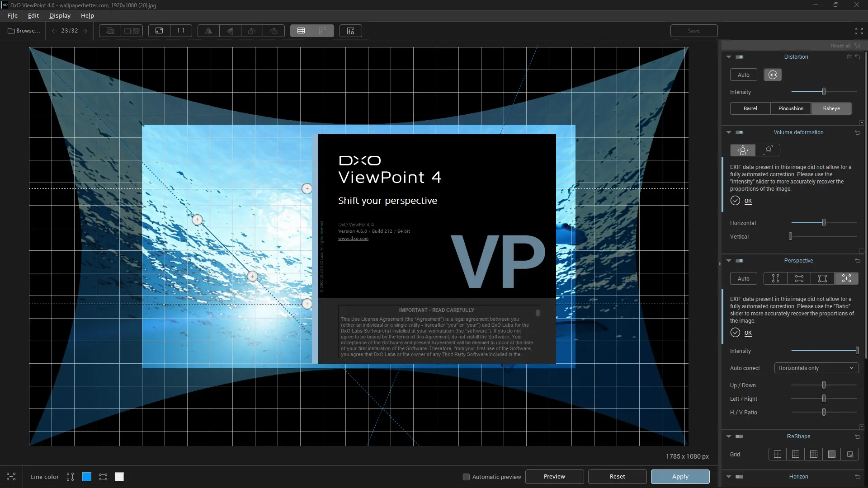Select the Fisheye distortion type
Viewport: 868px width, 488px height.
[831, 108]
